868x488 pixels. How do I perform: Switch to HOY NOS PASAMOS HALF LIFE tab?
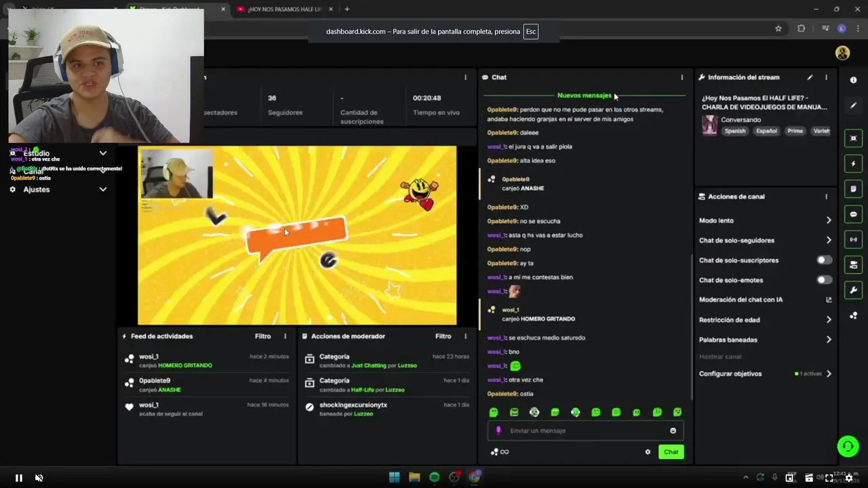click(x=285, y=9)
